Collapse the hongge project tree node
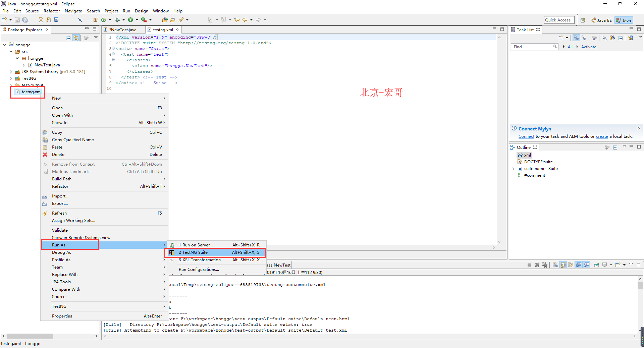 tap(5, 45)
